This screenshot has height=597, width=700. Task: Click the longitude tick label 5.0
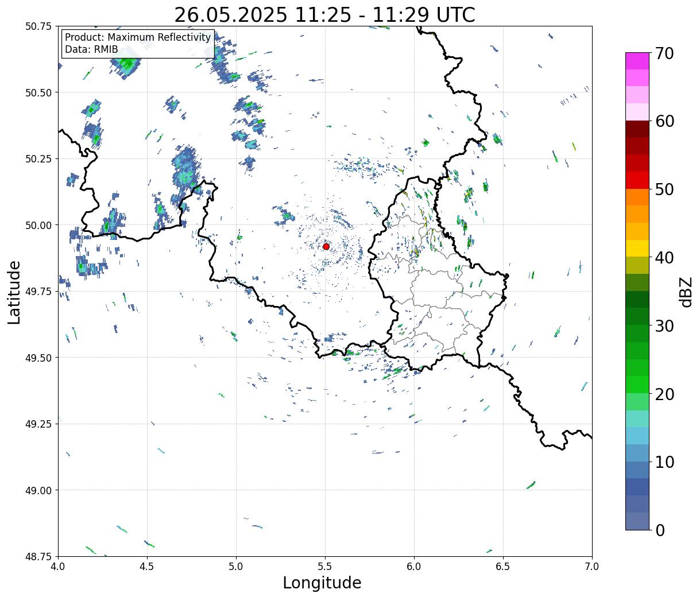236,567
